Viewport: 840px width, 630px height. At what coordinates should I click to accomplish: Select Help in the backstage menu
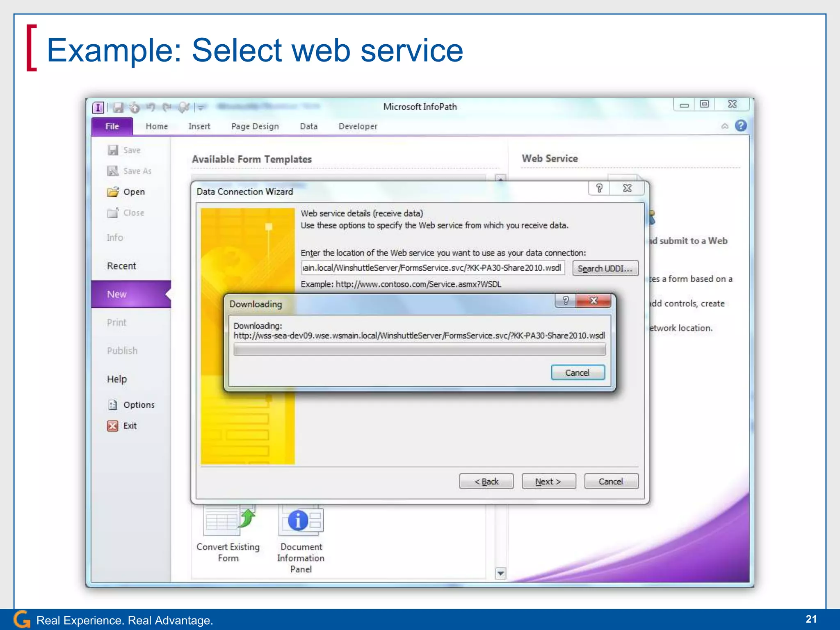117,379
